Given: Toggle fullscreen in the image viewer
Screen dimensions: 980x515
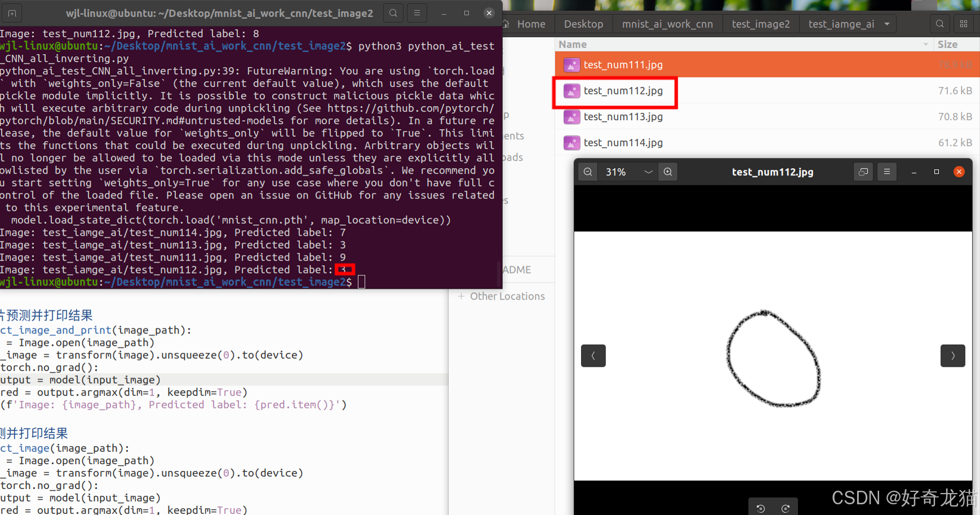Looking at the screenshot, I should coord(863,172).
